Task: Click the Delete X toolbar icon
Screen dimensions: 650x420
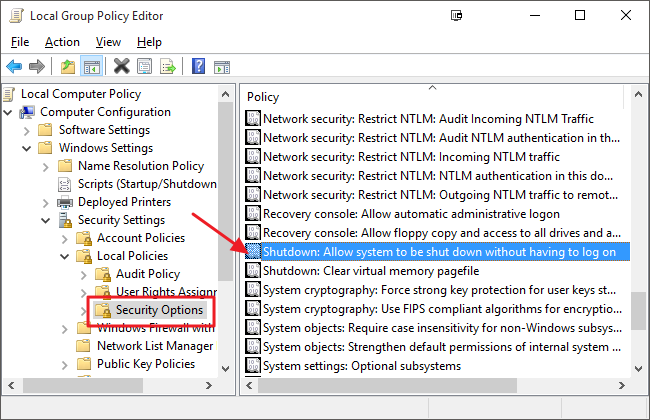Action: pos(121,67)
